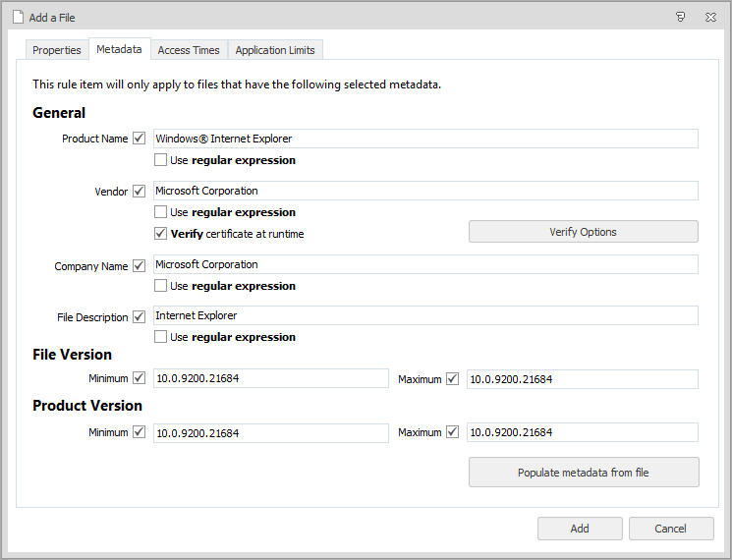Click the document icon in title bar
This screenshot has height=560, width=732.
(x=18, y=17)
